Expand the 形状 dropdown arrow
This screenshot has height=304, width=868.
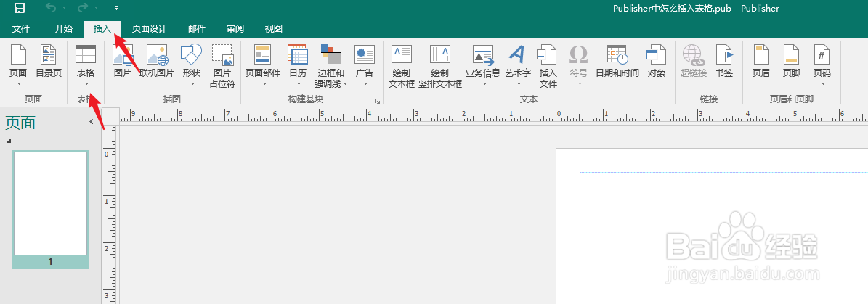tap(192, 84)
